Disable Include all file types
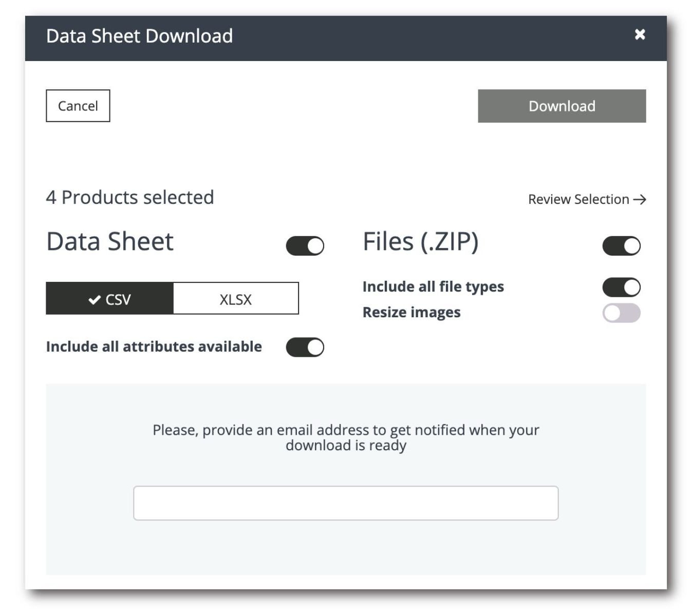Image resolution: width=692 pixels, height=616 pixels. [622, 287]
